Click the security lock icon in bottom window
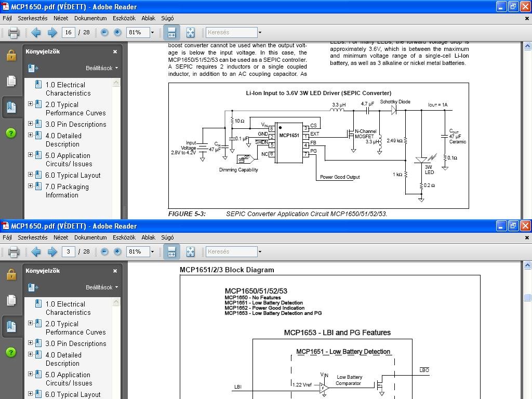The height and width of the screenshot is (399, 532). click(11, 274)
